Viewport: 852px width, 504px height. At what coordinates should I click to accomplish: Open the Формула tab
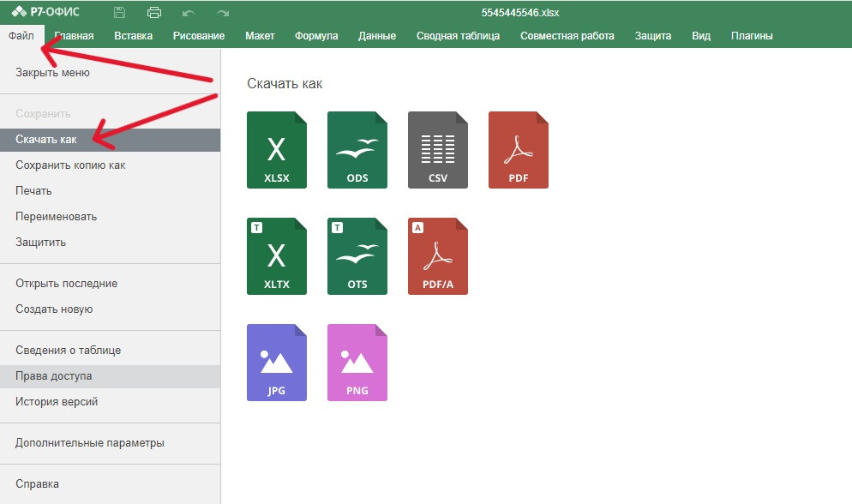click(316, 36)
